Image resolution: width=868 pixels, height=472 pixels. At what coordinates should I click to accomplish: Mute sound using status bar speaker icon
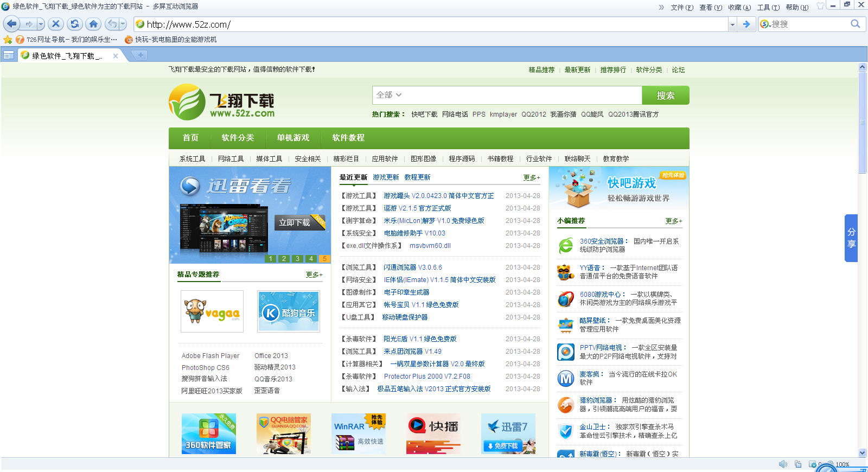(x=782, y=464)
